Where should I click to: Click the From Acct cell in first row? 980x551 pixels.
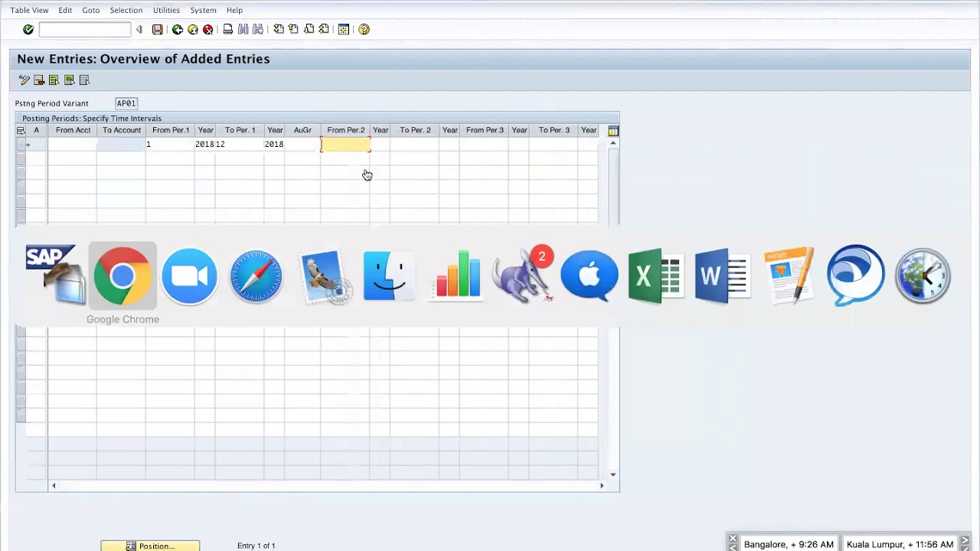(73, 145)
